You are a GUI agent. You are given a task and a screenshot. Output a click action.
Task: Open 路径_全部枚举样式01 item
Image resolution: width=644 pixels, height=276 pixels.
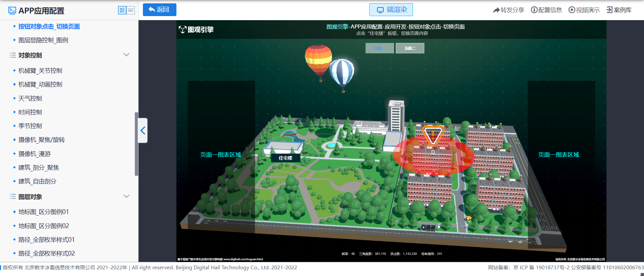(x=46, y=240)
